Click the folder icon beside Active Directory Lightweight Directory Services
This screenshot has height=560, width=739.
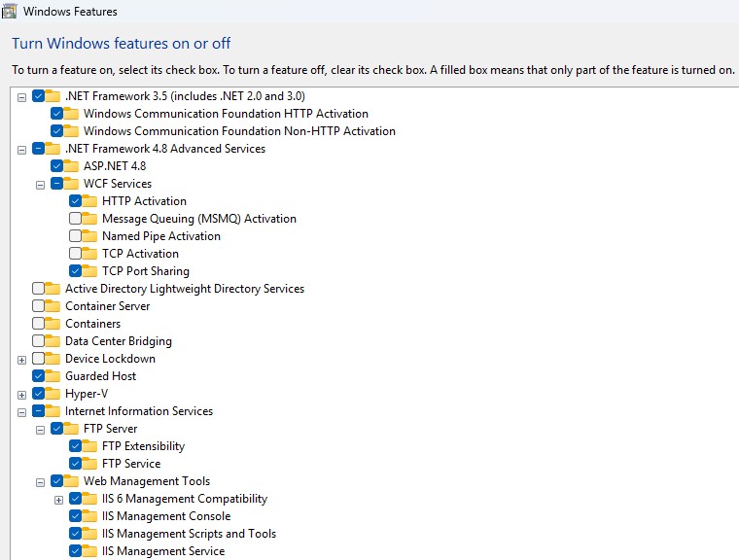(53, 289)
